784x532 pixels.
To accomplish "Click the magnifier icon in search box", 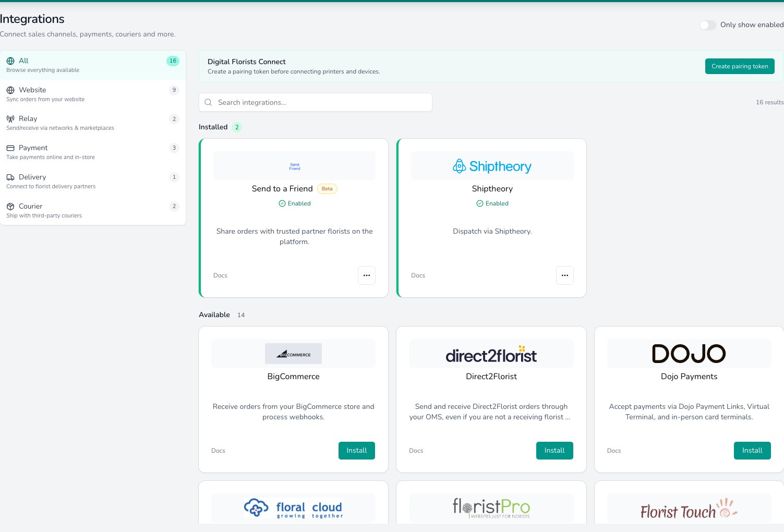I will [x=208, y=102].
